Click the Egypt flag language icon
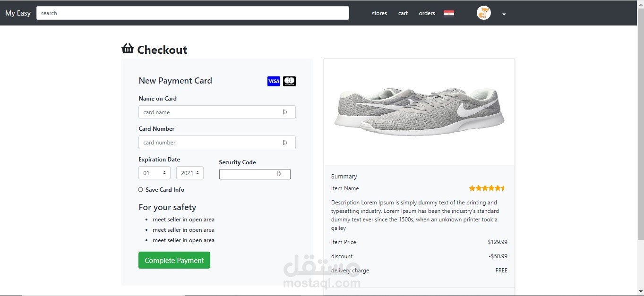The height and width of the screenshot is (296, 644). 449,13
